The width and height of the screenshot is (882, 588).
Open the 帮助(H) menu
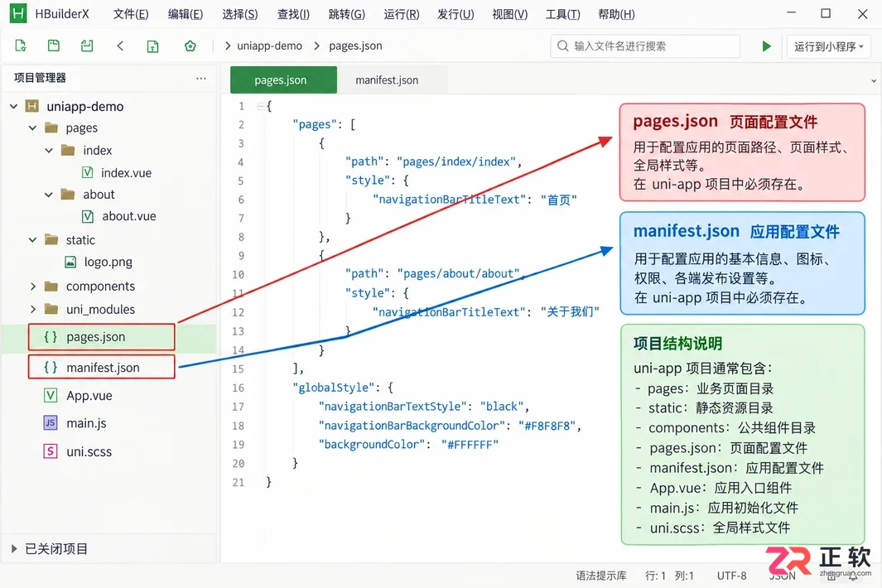[x=616, y=14]
